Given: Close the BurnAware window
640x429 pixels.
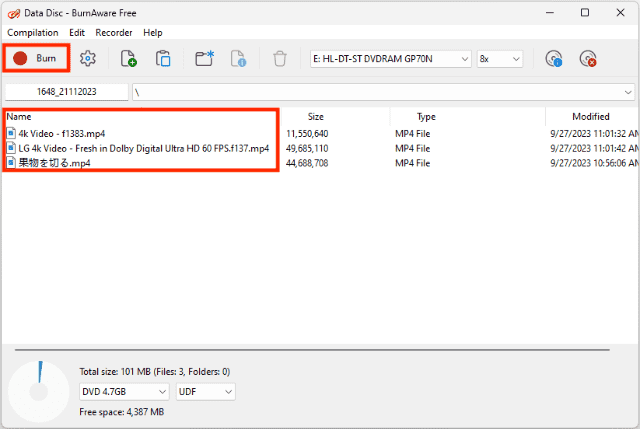Looking at the screenshot, I should (620, 13).
